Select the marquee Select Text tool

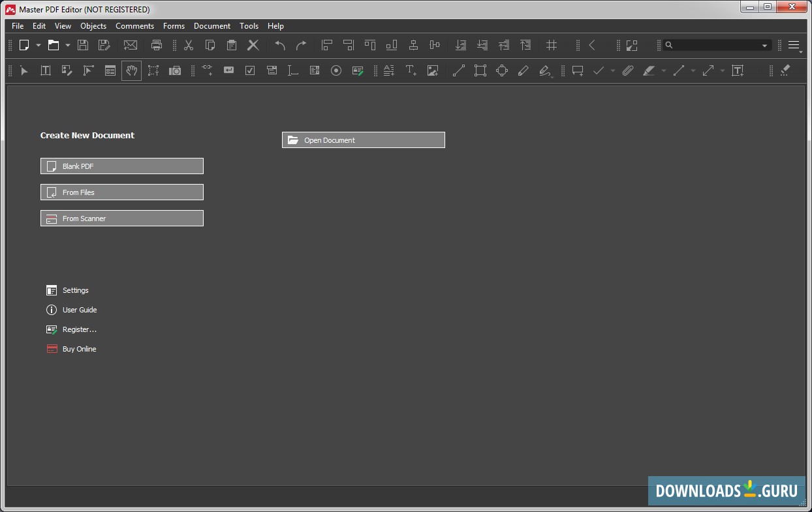pos(153,70)
